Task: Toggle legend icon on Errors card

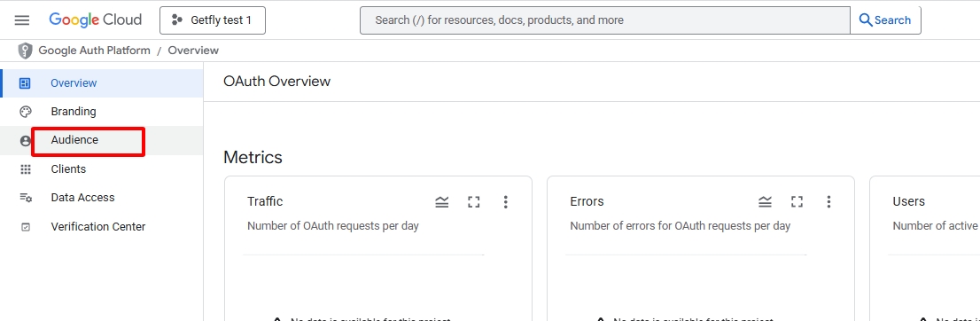Action: (x=765, y=201)
